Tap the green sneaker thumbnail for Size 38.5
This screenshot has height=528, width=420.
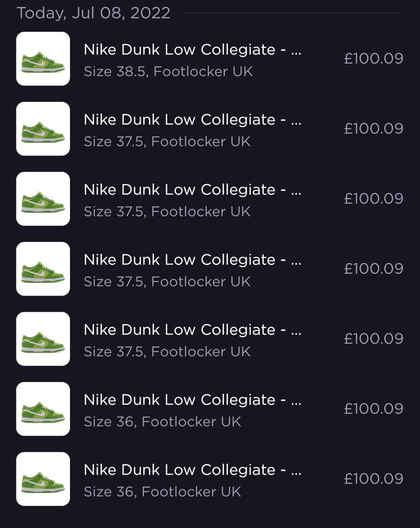43,59
